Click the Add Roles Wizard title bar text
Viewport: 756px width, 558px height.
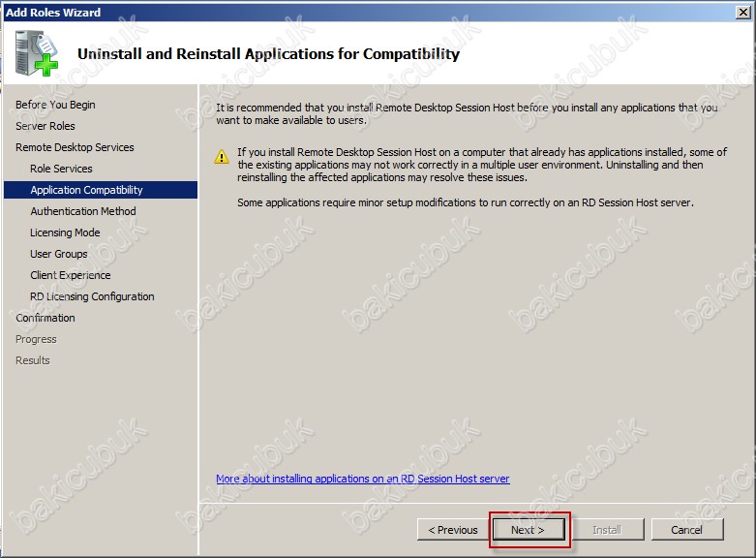click(x=53, y=12)
